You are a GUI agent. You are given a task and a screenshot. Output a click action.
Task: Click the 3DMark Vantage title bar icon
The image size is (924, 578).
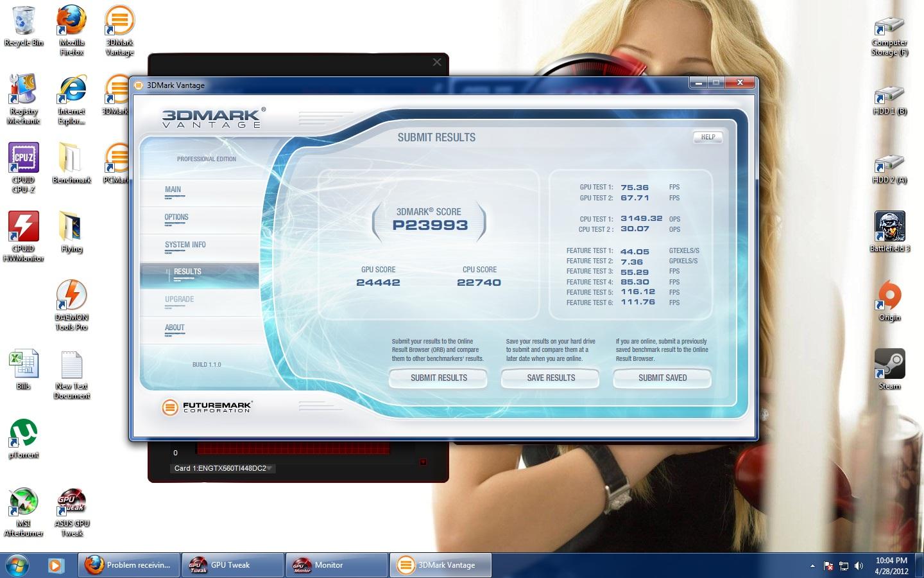click(139, 85)
